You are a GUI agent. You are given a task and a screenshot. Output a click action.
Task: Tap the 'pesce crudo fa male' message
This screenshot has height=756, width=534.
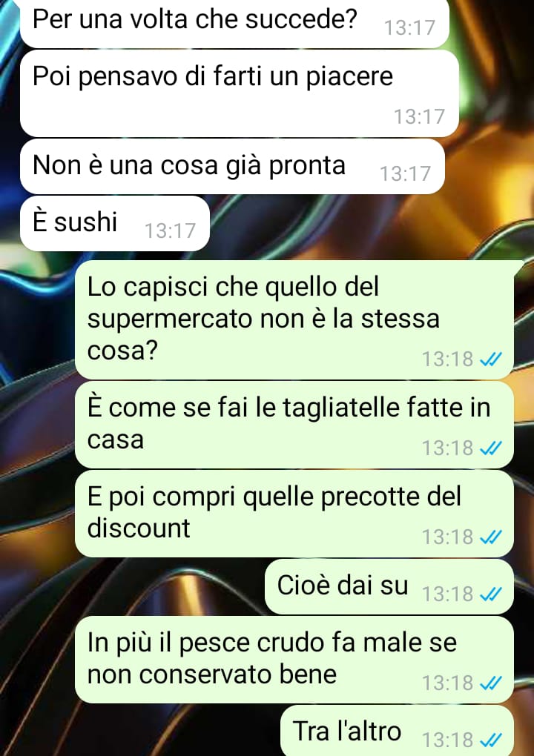[x=294, y=660]
